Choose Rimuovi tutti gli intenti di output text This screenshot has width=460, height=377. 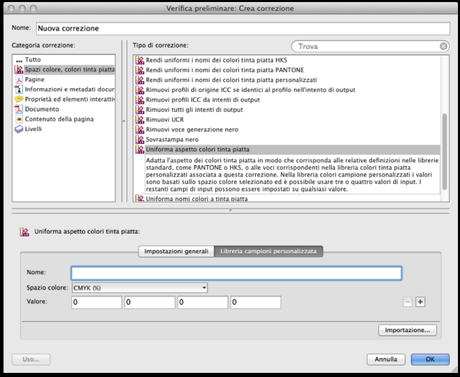point(194,110)
